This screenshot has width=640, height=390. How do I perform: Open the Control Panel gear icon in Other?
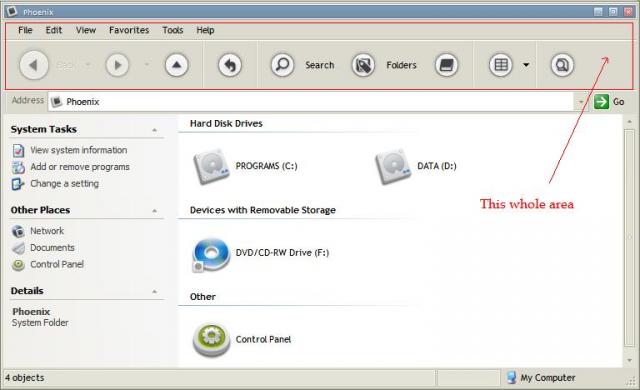[211, 340]
